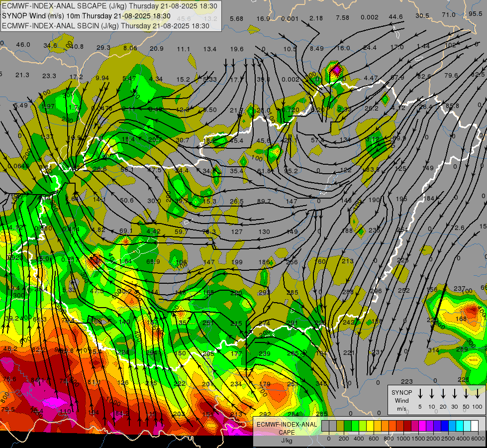Click the map value '95.5' at top right
487x448 pixels.
(x=475, y=13)
